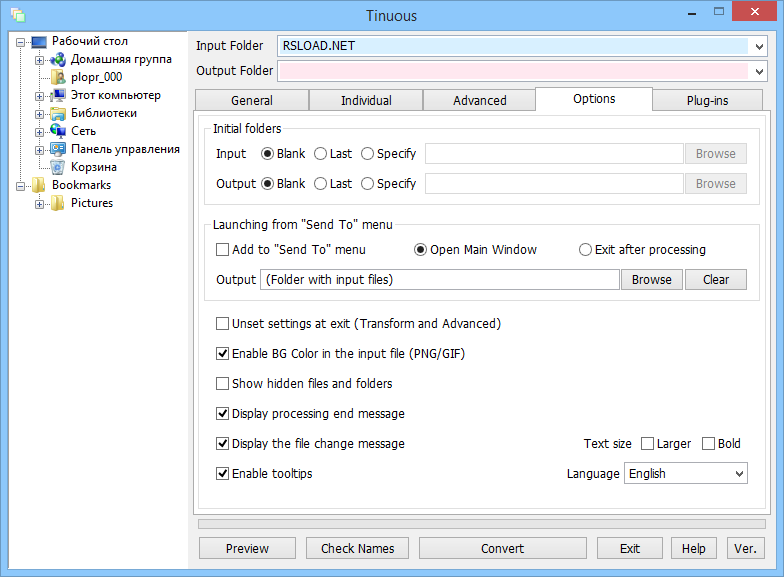784x577 pixels.
Task: Click the Exit button
Action: (630, 548)
